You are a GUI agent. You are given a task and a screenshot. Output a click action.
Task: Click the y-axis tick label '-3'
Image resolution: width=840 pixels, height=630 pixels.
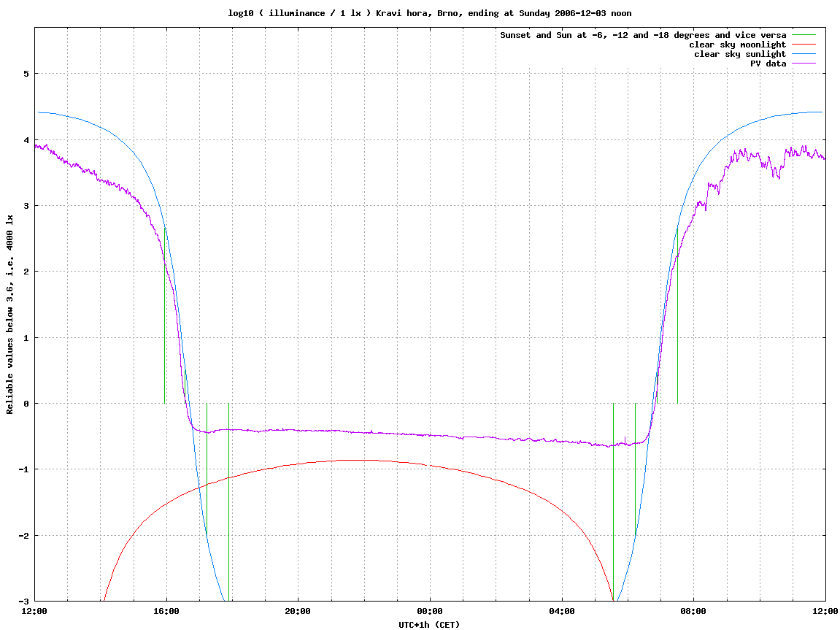click(24, 601)
